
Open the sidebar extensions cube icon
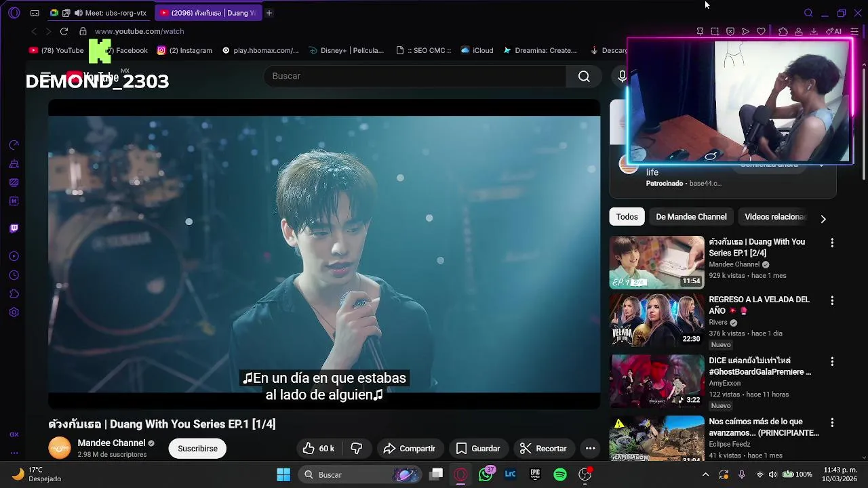click(14, 294)
